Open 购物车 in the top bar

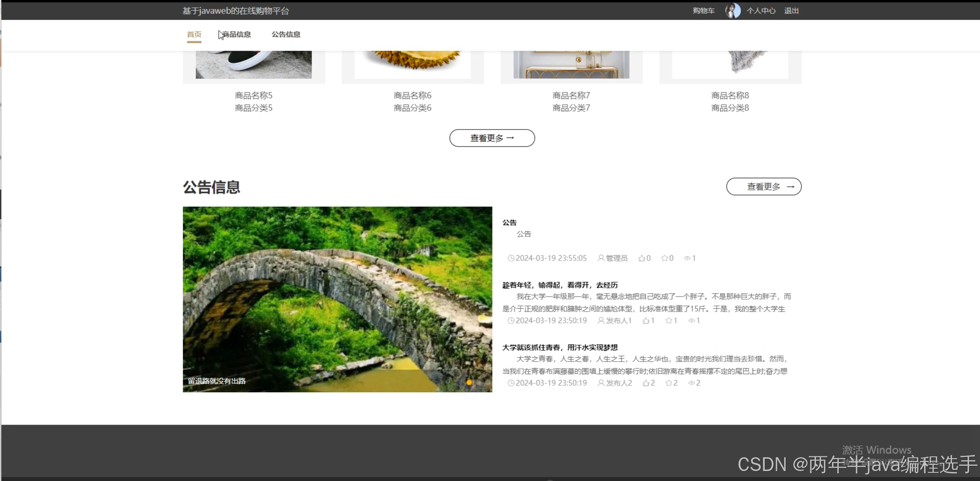[x=703, y=10]
